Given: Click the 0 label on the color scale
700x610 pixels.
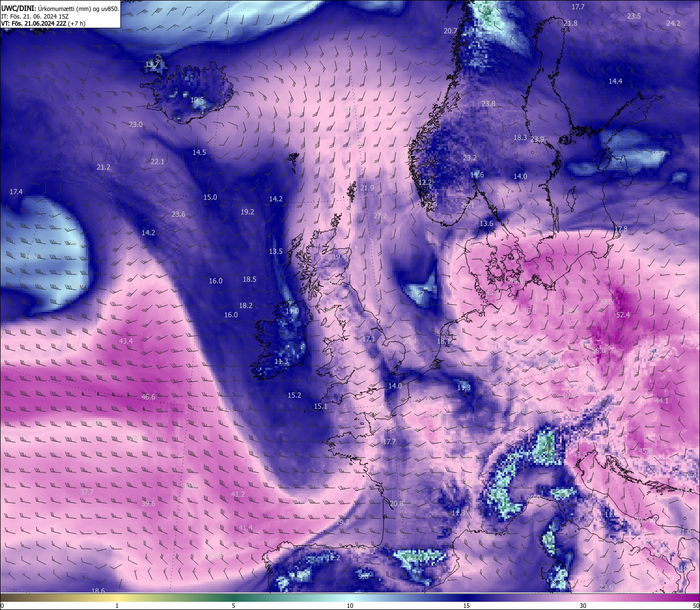Looking at the screenshot, I should tap(2, 606).
